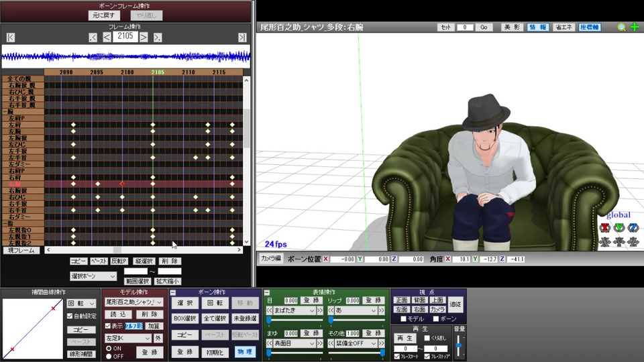Click 反転P flip paste button under timeline
Screen dimensions: 644x362
[x=119, y=261]
